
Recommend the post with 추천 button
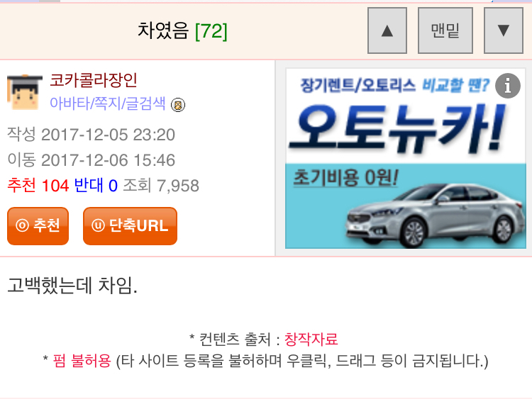pyautogui.click(x=38, y=225)
